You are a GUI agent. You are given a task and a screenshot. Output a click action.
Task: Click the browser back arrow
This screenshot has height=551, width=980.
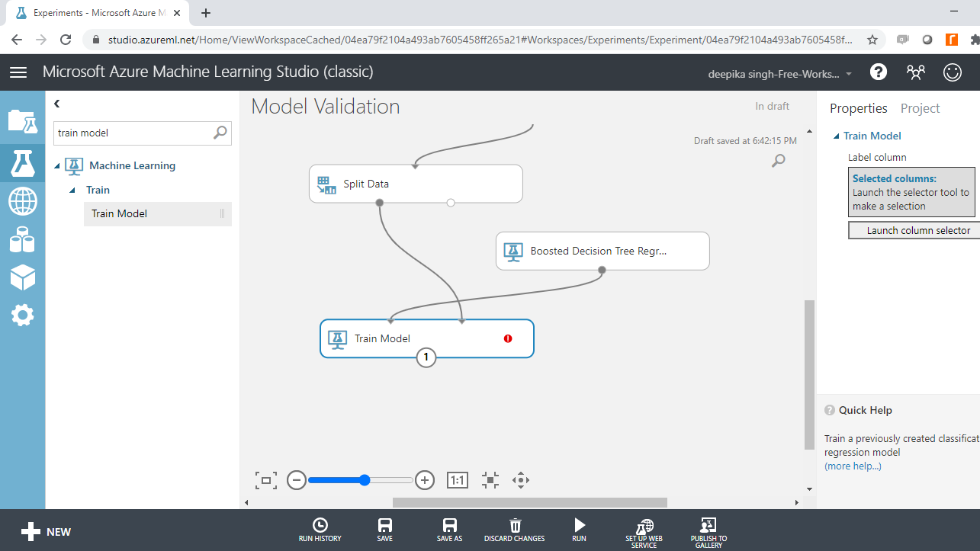tap(17, 40)
